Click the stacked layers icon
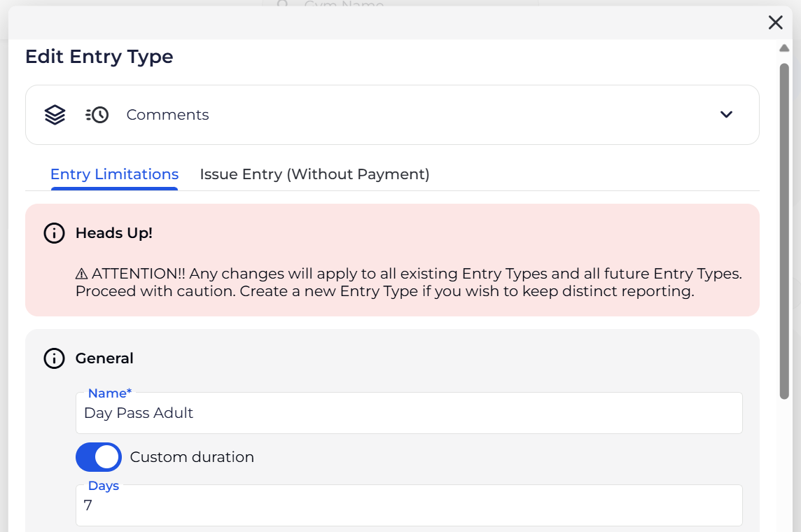This screenshot has width=801, height=532. coord(55,115)
